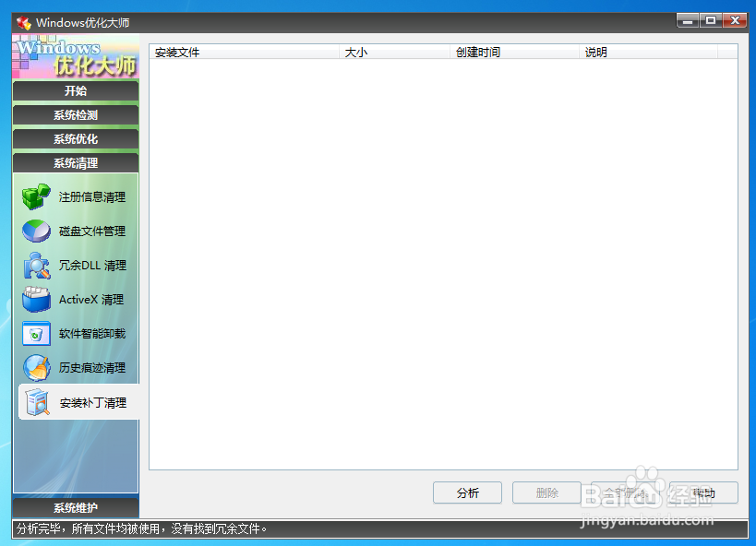Open the 系统维护 section
This screenshot has height=546, width=756.
click(76, 508)
